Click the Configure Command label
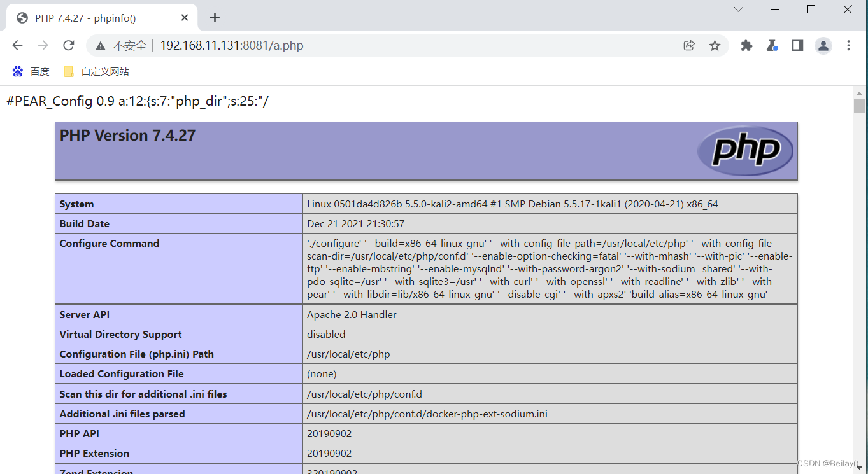Image resolution: width=868 pixels, height=474 pixels. [x=110, y=244]
